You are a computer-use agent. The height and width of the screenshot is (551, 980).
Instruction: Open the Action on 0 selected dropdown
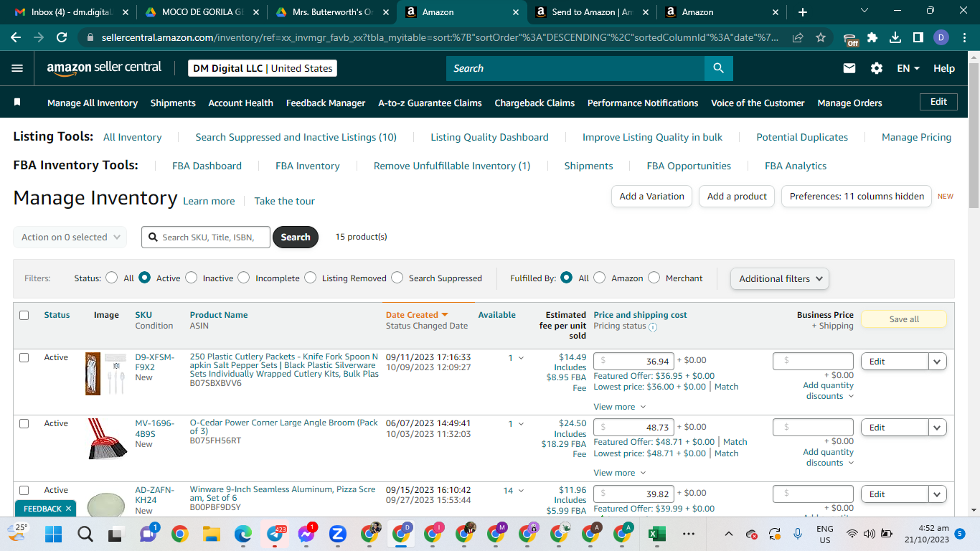pyautogui.click(x=70, y=237)
